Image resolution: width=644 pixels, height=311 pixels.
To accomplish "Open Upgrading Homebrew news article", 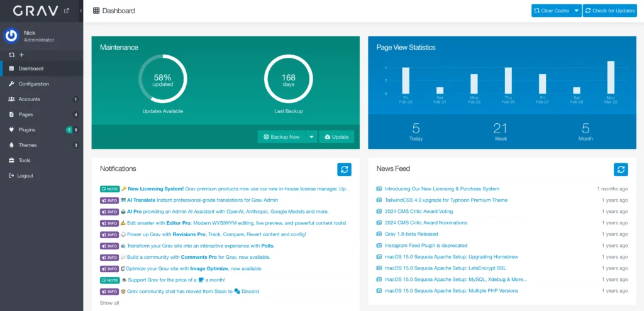I will tap(452, 257).
